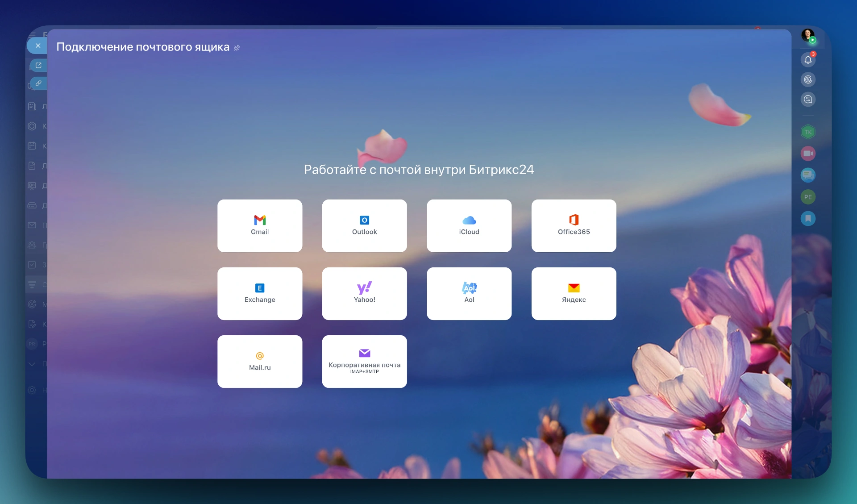Select the Outlook mail service tile

pyautogui.click(x=364, y=225)
